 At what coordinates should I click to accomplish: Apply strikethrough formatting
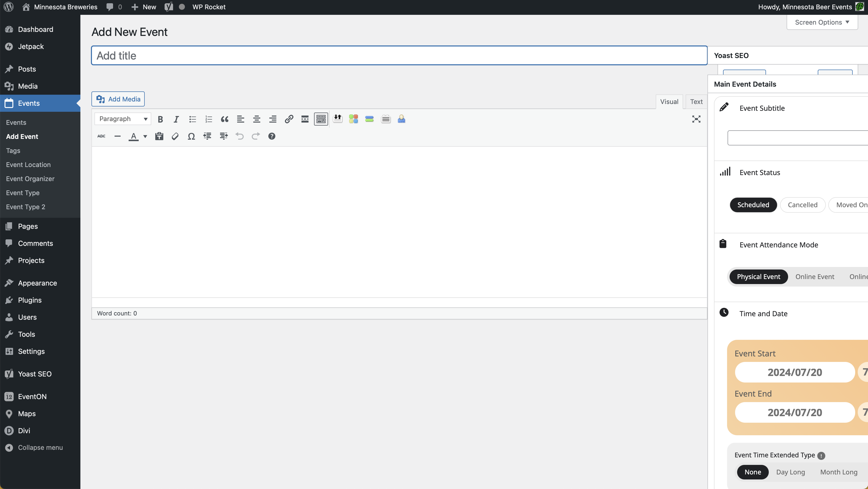(101, 136)
